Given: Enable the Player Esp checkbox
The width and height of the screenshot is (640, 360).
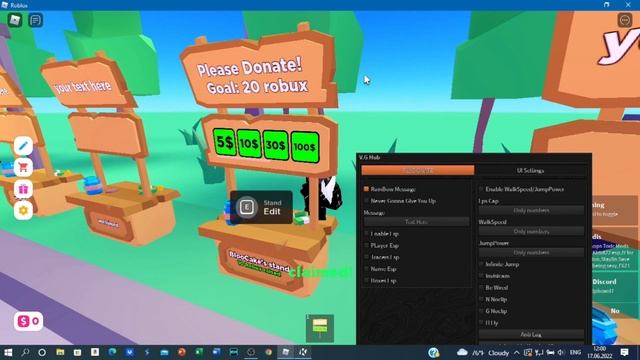Looking at the screenshot, I should [366, 245].
